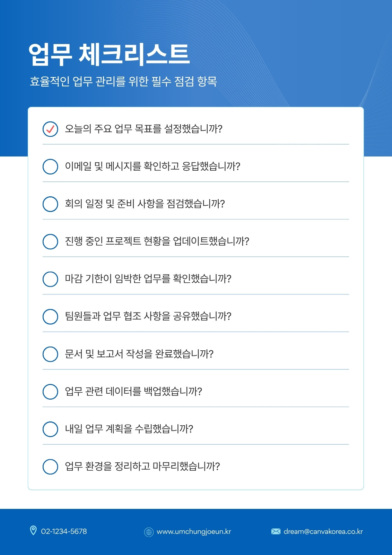Click the globe website icon in footer
The image size is (392, 555).
(x=149, y=532)
